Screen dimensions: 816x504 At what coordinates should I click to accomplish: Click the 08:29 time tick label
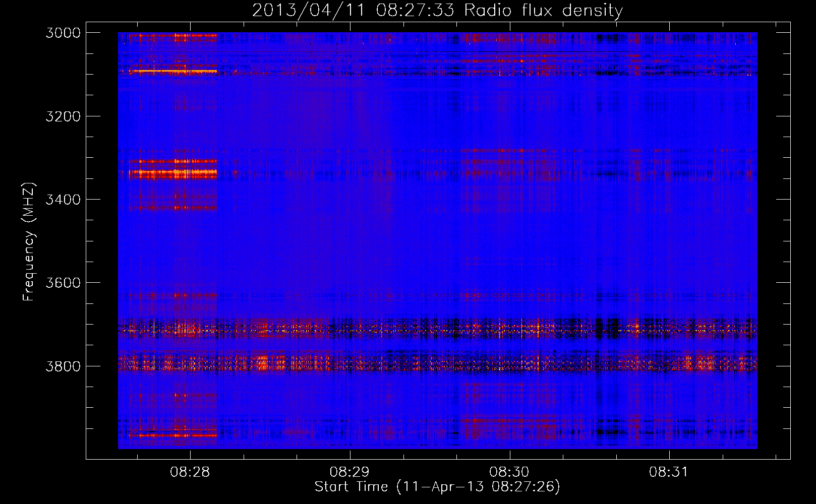tap(349, 472)
